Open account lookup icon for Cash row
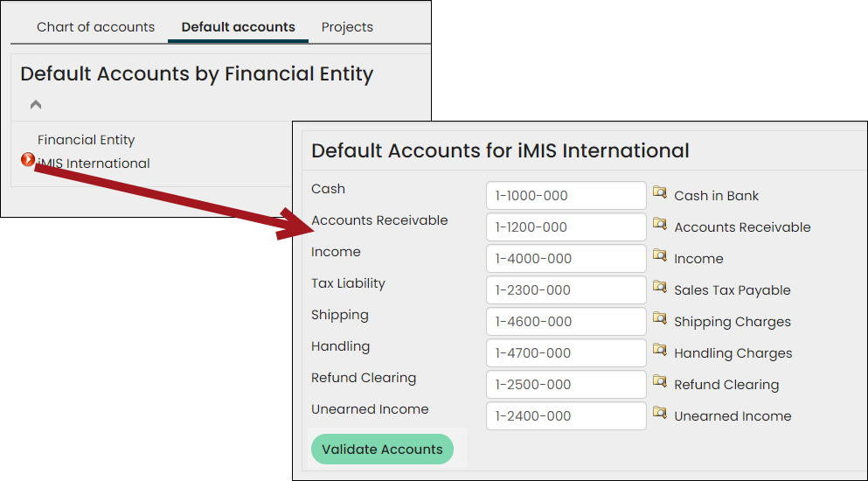Screen dimensions: 868x481 659,192
